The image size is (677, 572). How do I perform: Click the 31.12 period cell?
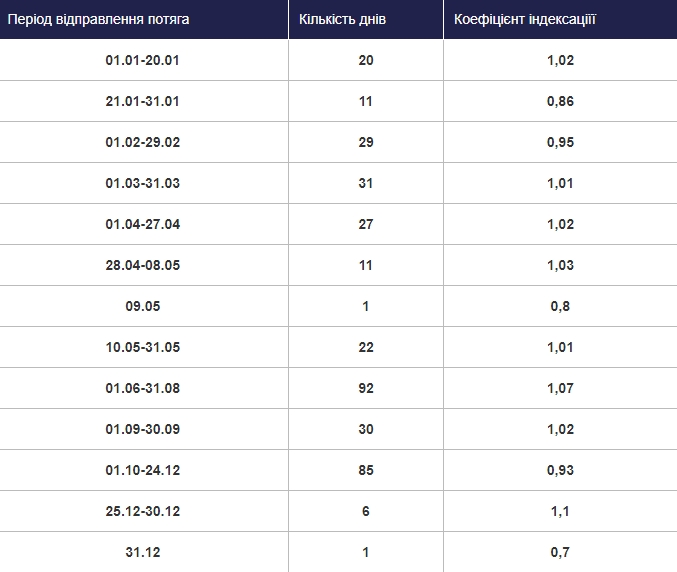pyautogui.click(x=142, y=552)
